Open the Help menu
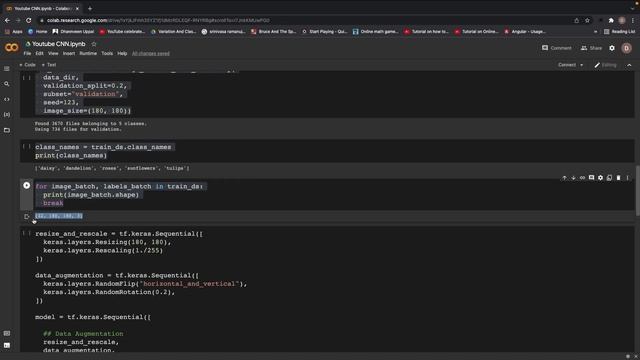640x360 pixels. tap(122, 53)
